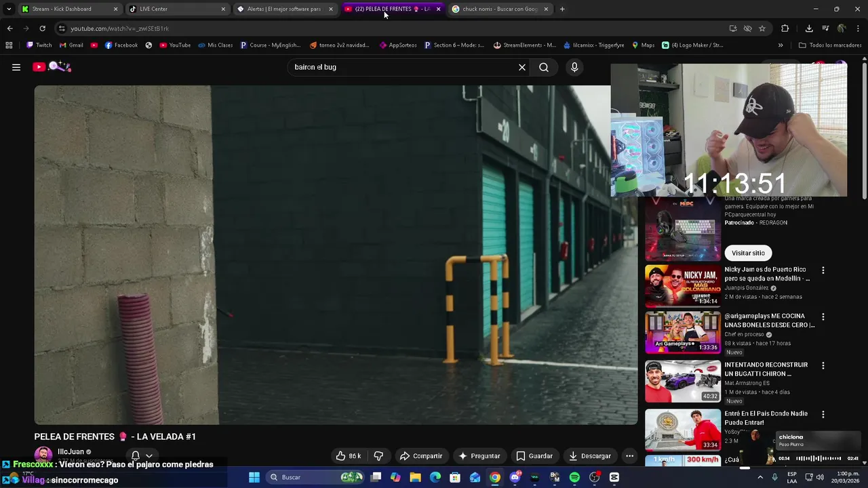Open more actions menu next to Descargar

tap(629, 456)
